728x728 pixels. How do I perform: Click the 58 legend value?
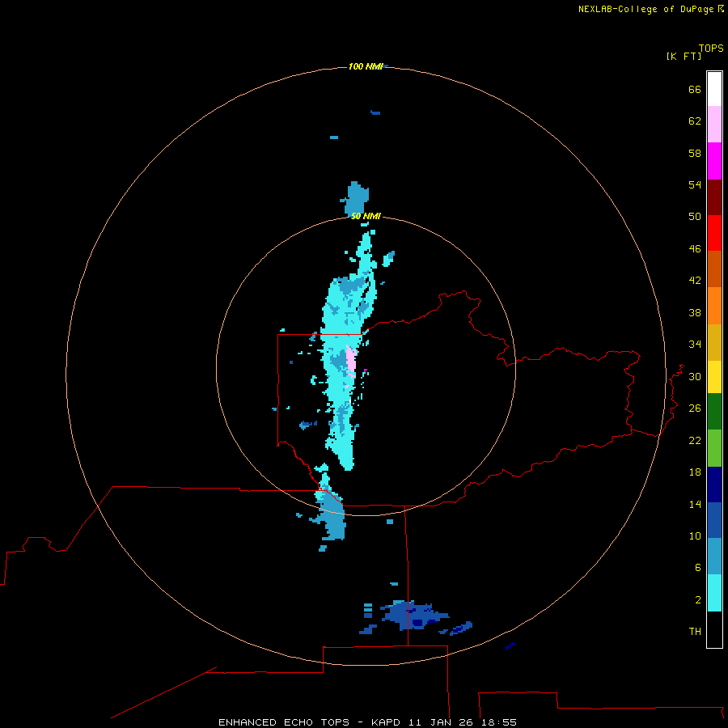[695, 153]
